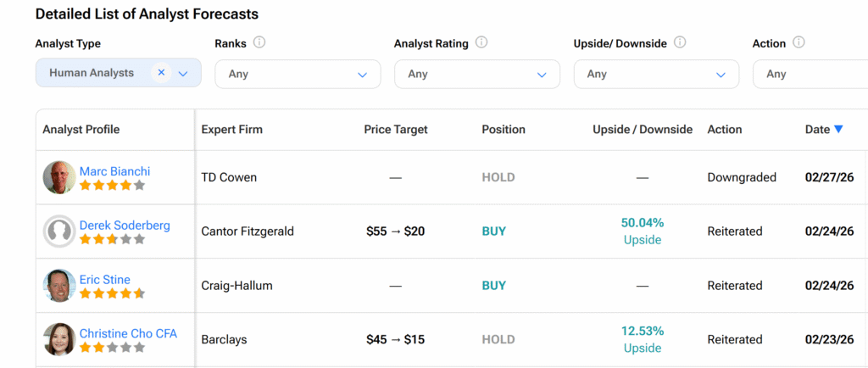This screenshot has height=368, width=868.
Task: Click Marc Bianchi's profile photo
Action: tap(59, 177)
